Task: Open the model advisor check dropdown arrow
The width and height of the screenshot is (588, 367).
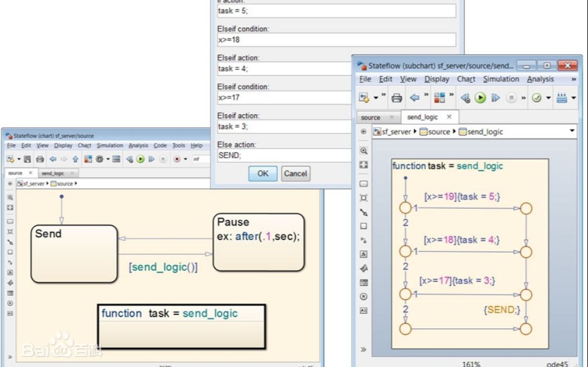Action: click(x=549, y=98)
